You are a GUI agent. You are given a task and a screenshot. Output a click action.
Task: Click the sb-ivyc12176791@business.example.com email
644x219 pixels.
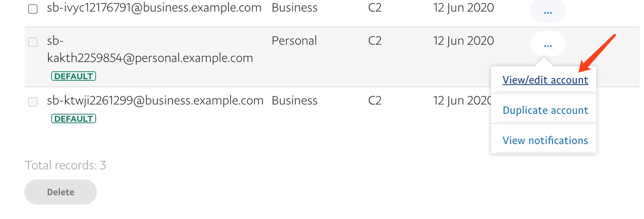point(154,8)
